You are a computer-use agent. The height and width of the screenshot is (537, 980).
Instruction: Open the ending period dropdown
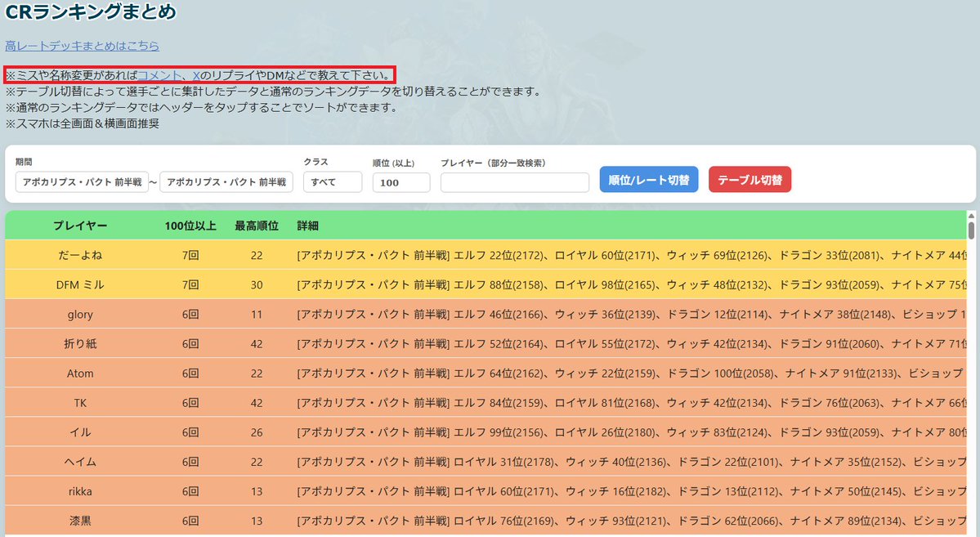click(226, 181)
